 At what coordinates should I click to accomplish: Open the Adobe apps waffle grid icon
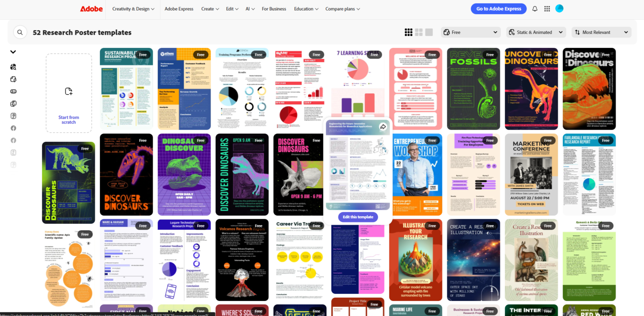tap(547, 9)
